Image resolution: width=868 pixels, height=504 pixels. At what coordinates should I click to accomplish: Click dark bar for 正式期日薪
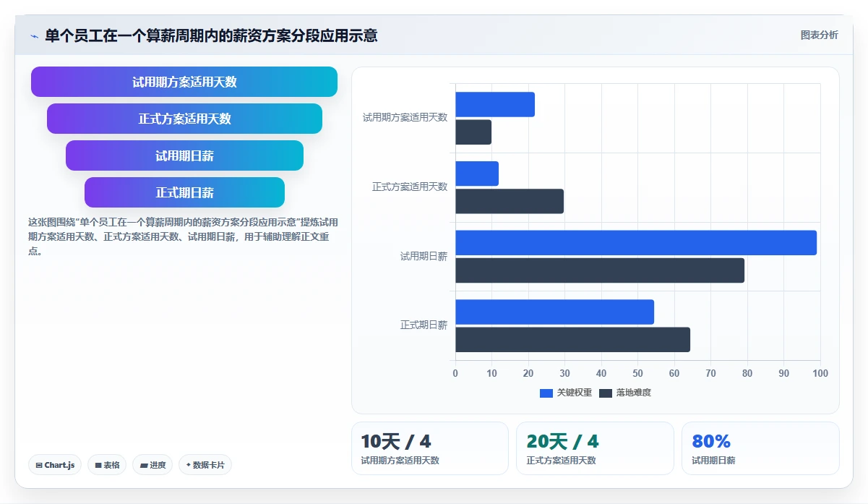point(572,340)
